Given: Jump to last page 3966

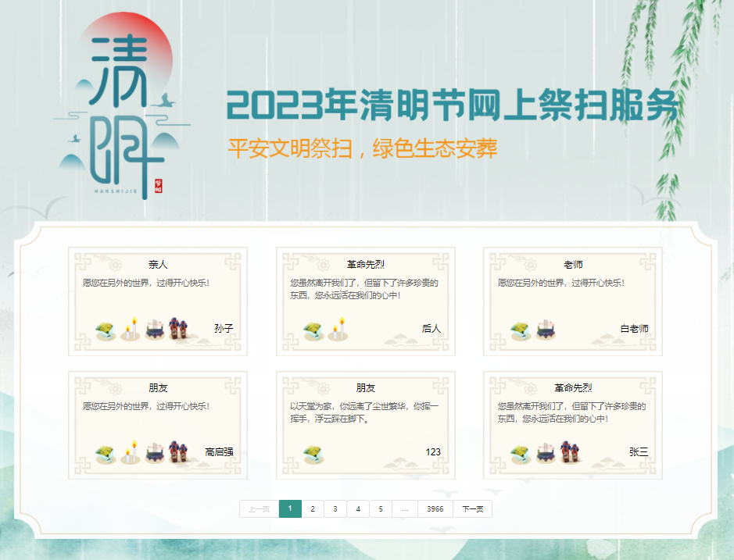Looking at the screenshot, I should (435, 509).
